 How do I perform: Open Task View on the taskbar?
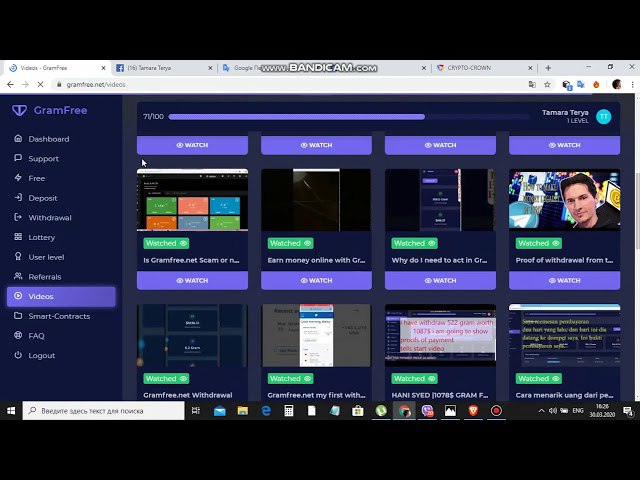tap(196, 411)
